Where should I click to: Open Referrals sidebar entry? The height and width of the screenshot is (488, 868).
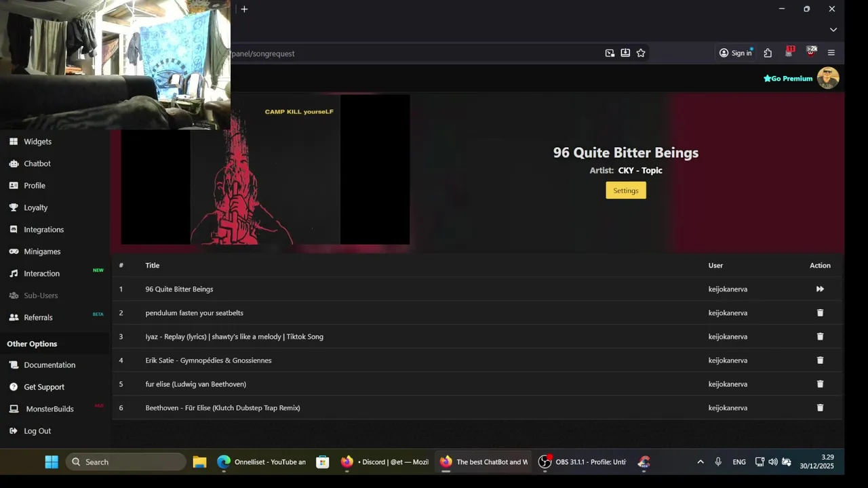point(38,317)
